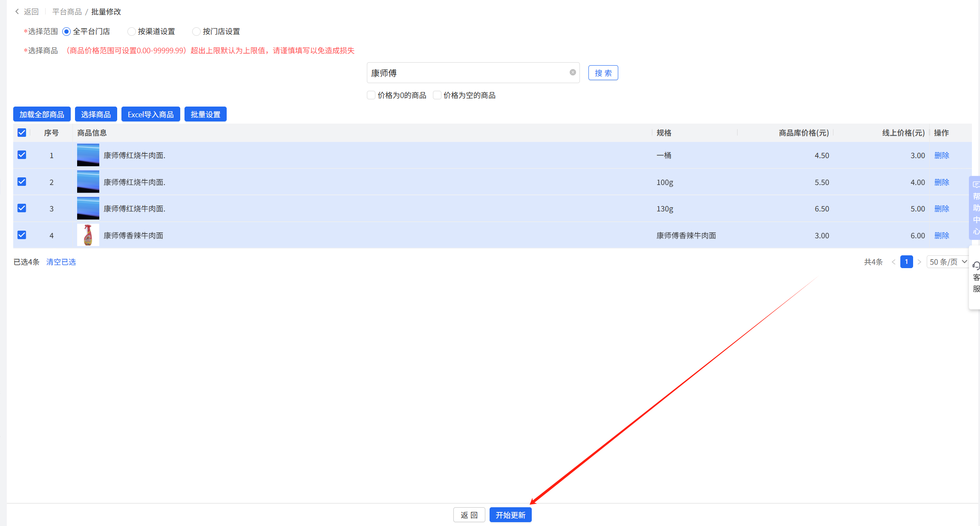Open the help center side widget
Image resolution: width=980 pixels, height=526 pixels.
975,208
